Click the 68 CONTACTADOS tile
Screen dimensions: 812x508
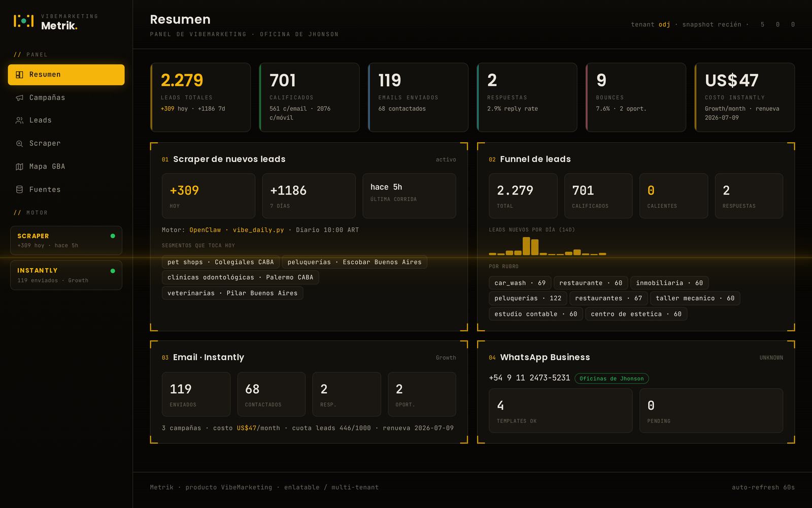(x=272, y=394)
